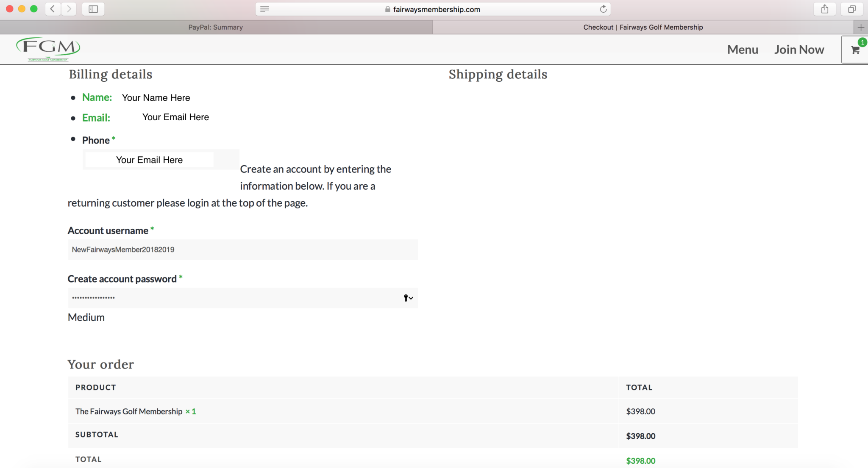Open the shopping cart icon

pos(855,50)
